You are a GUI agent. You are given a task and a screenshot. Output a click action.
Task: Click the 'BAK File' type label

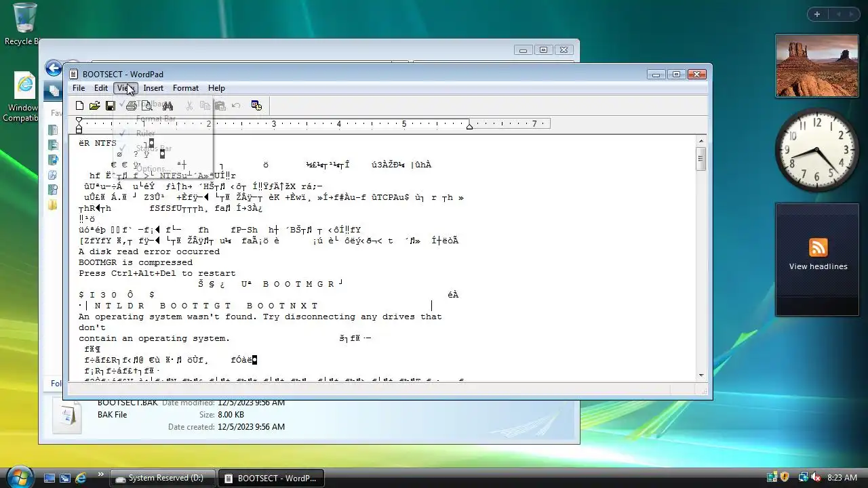(112, 415)
